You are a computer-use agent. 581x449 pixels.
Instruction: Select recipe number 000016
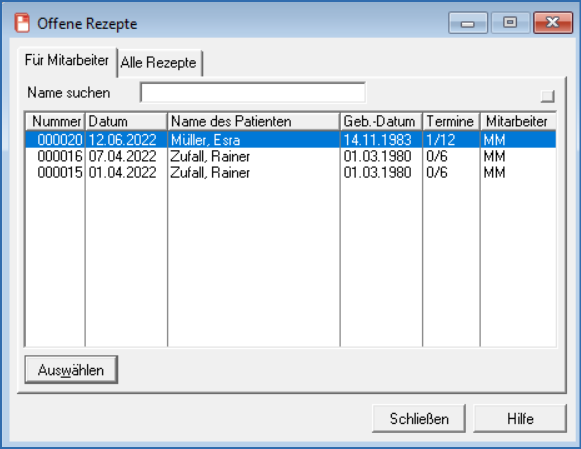(60, 156)
